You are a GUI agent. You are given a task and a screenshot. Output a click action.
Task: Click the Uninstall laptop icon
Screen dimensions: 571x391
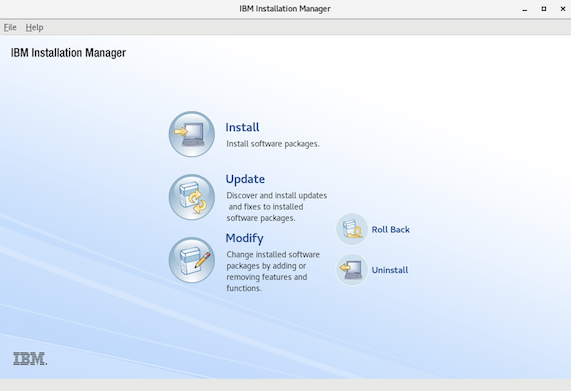tap(352, 270)
